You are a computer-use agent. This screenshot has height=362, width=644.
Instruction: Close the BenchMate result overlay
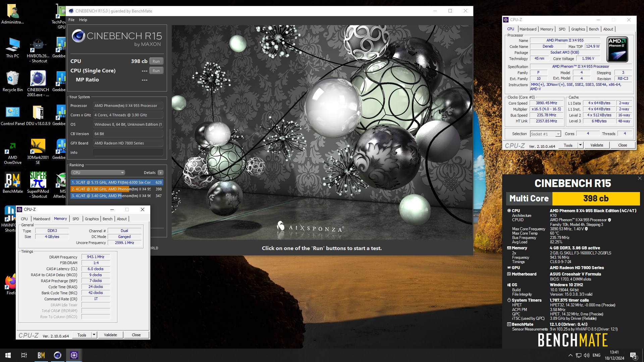coord(639,178)
